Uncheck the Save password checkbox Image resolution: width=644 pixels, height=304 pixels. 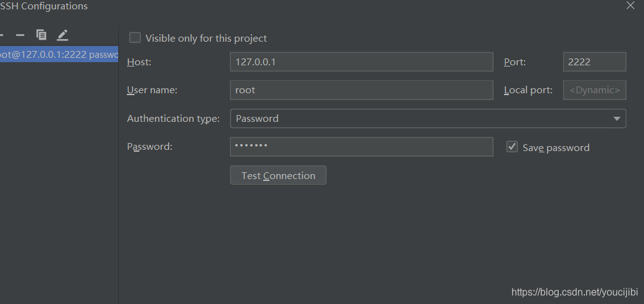(x=512, y=147)
